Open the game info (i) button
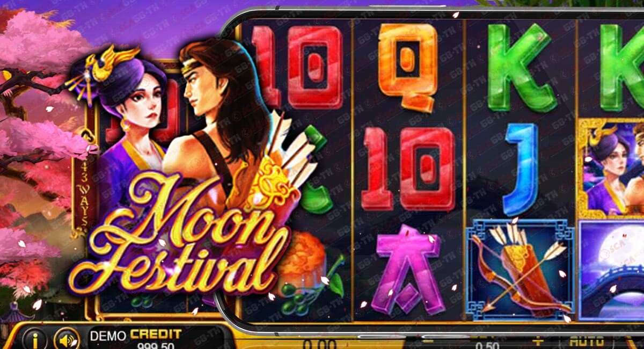This screenshot has height=349, width=644. (x=34, y=339)
